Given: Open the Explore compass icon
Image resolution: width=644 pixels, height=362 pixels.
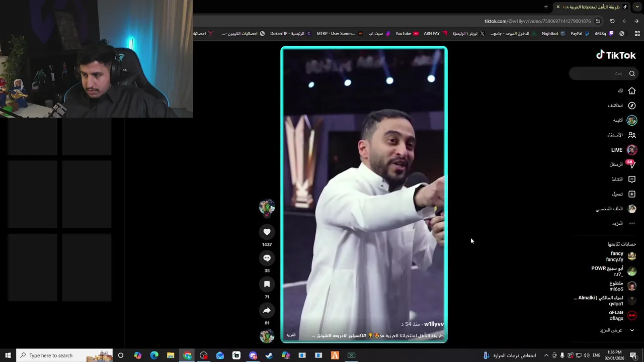Looking at the screenshot, I should [x=632, y=106].
